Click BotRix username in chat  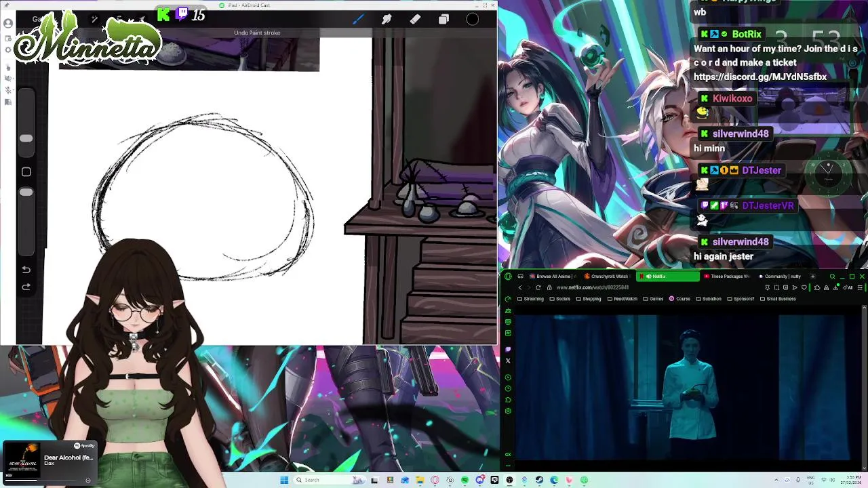coord(747,34)
